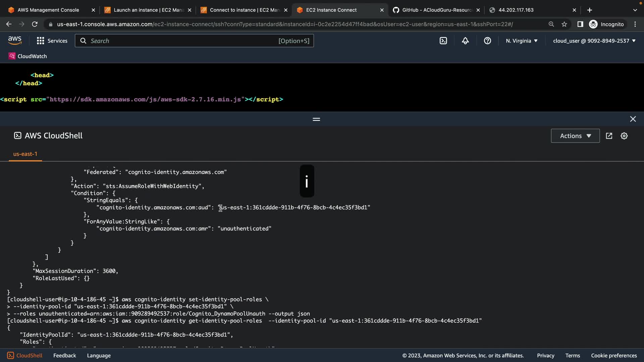Open CloudShell in a new browser tab
Screen dimensions: 644x362
(609, 136)
